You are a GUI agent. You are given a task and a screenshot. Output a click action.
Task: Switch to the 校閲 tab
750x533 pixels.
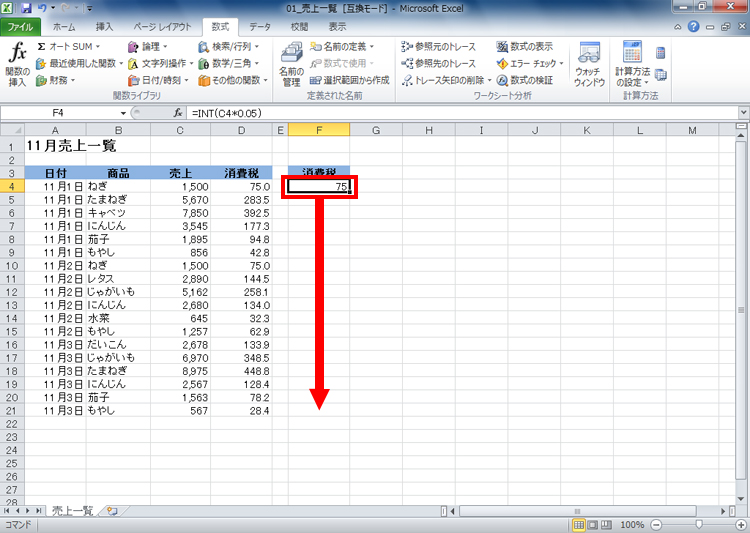pos(299,27)
